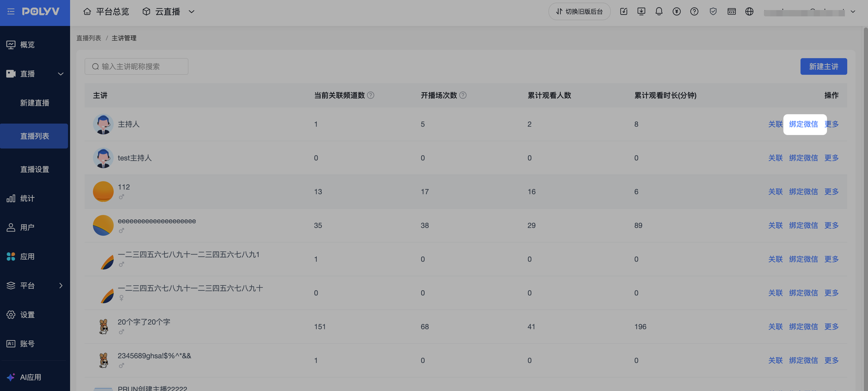868x391 pixels.
Task: Select 直播列表 in the sidebar
Action: 34,136
